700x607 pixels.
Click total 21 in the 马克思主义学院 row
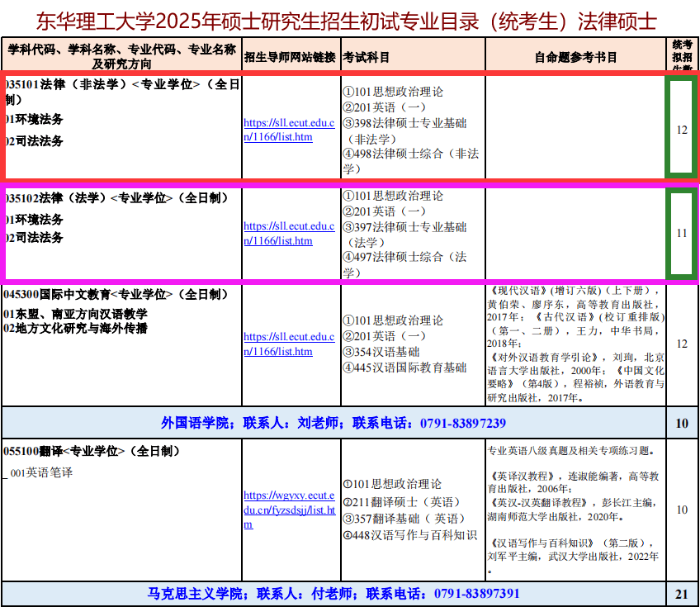tap(682, 594)
